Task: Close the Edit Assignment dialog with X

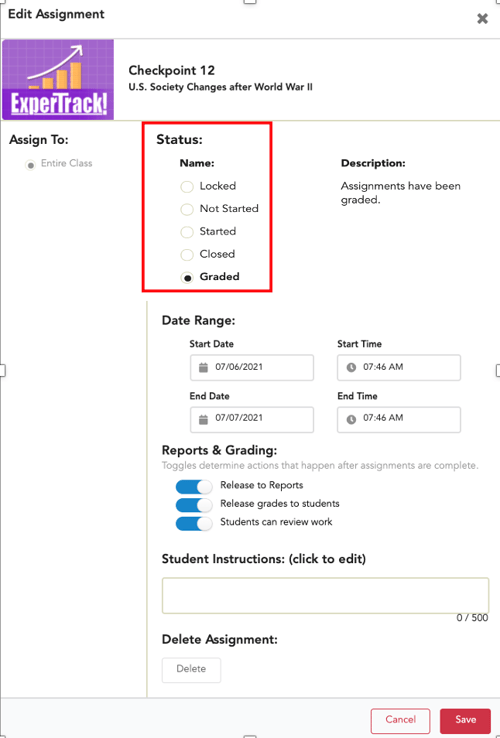Action: 483,18
